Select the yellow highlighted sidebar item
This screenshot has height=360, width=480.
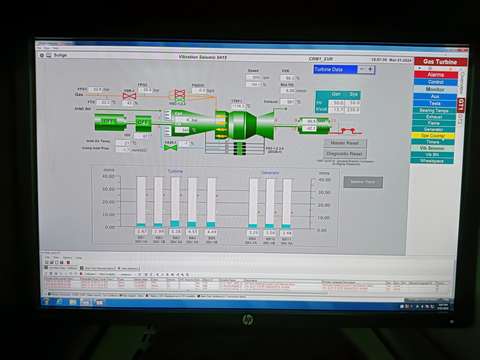(x=433, y=136)
